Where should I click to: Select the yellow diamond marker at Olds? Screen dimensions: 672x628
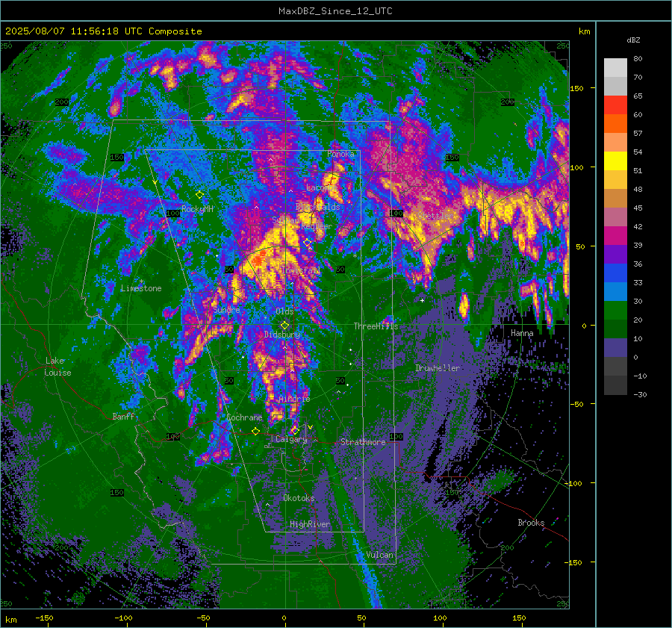(284, 326)
